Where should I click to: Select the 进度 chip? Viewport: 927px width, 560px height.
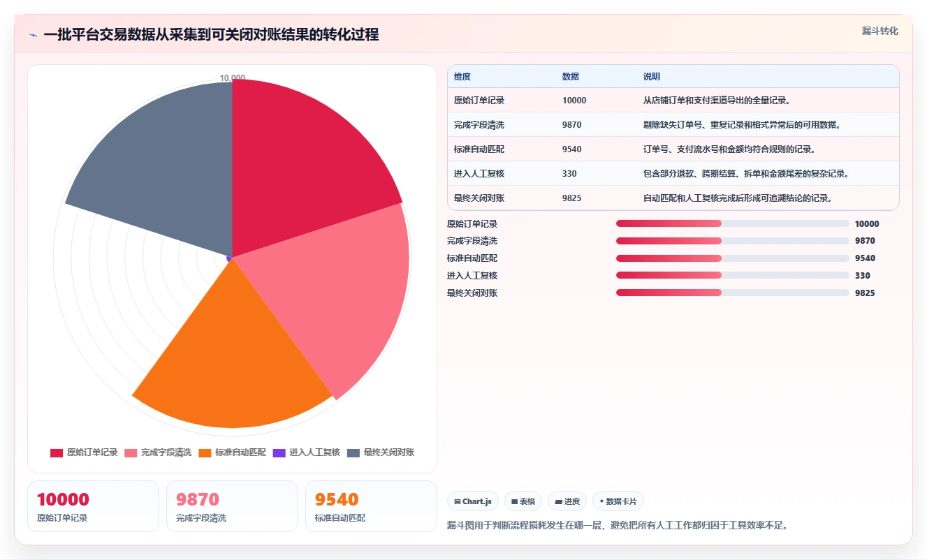point(567,501)
